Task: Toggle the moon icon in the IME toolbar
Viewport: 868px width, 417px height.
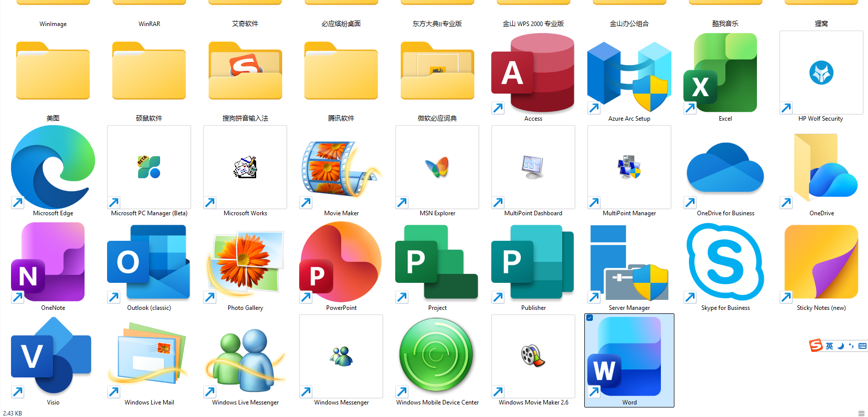Action: [840, 346]
